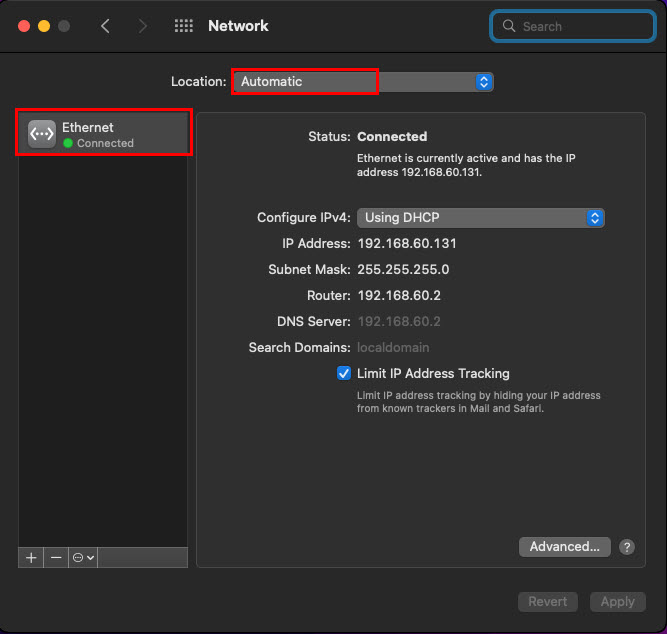
Task: Click the green Connected status dot
Action: 68,143
